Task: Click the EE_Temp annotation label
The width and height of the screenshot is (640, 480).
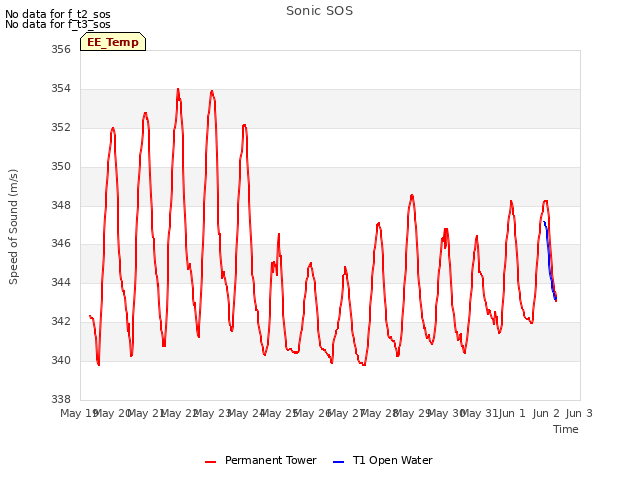Action: coord(113,42)
